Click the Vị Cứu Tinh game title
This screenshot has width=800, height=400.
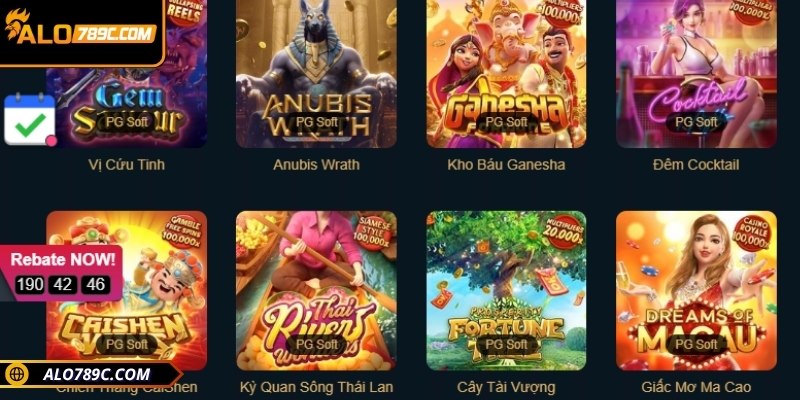(x=127, y=165)
